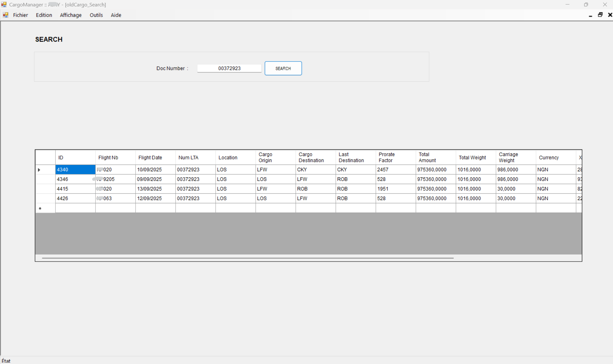Image resolution: width=613 pixels, height=364 pixels.
Task: Click the Prorate Factor cell 1951
Action: coord(395,189)
